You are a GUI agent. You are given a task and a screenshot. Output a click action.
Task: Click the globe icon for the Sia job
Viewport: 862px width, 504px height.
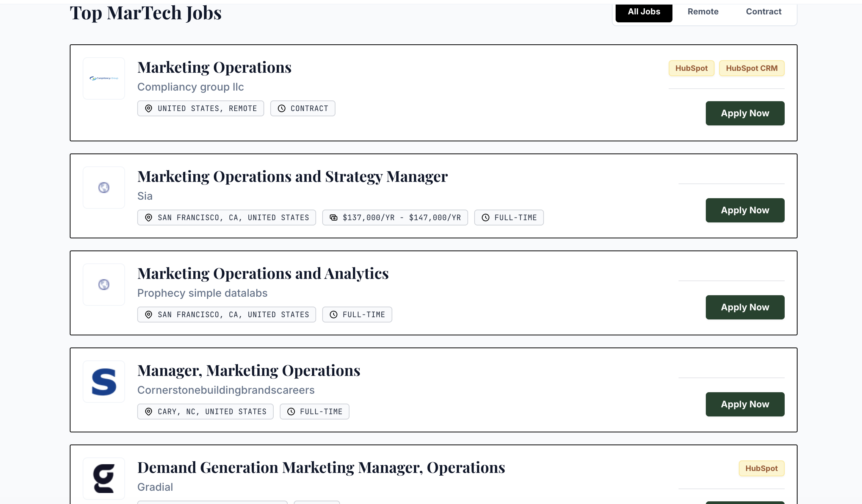pos(103,188)
